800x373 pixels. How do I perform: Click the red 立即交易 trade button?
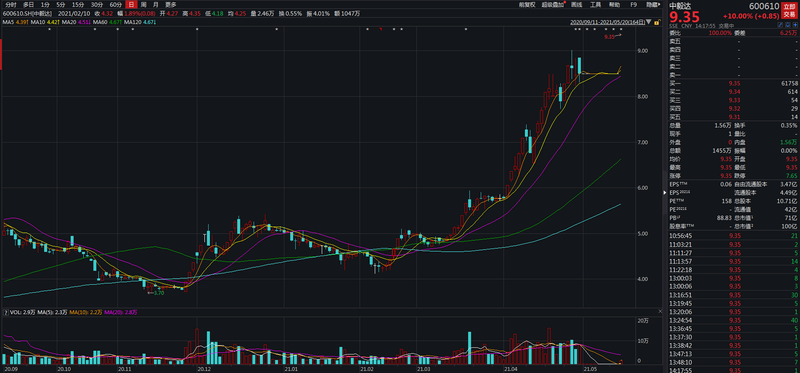[x=789, y=11]
